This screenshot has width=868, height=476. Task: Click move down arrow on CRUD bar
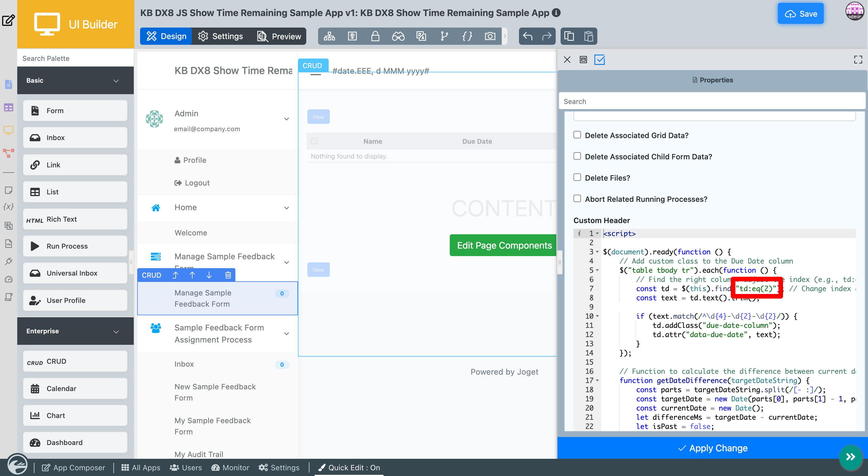tap(209, 275)
